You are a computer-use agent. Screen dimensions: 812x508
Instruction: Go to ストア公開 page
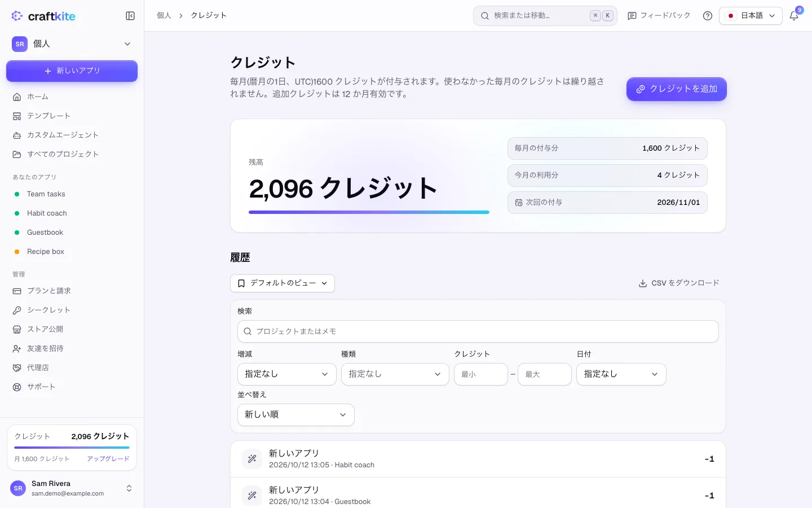point(72,329)
